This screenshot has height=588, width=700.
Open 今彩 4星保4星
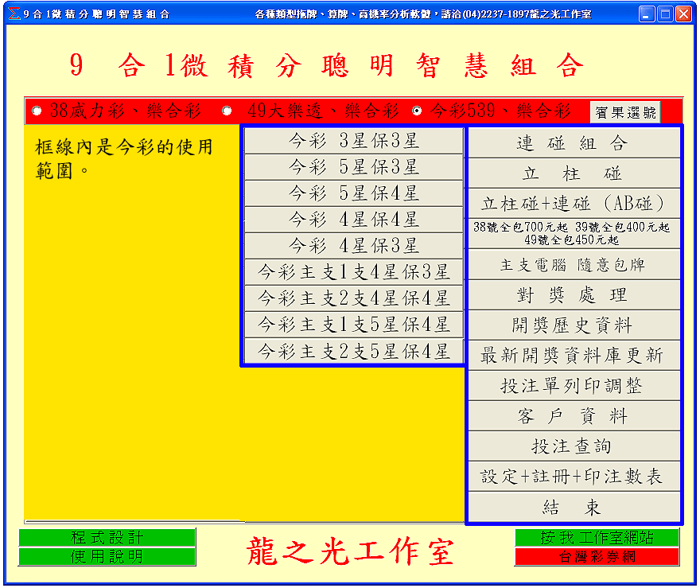353,220
